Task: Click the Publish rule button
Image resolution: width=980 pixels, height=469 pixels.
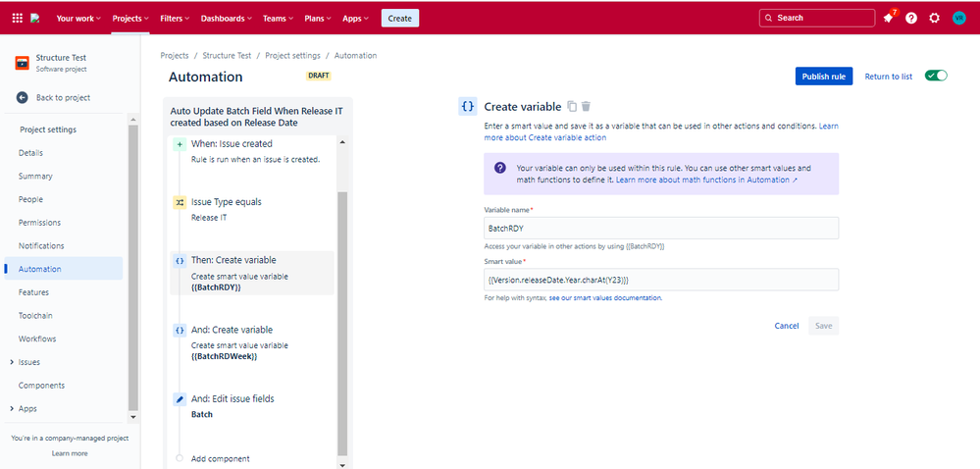Action: pos(824,77)
